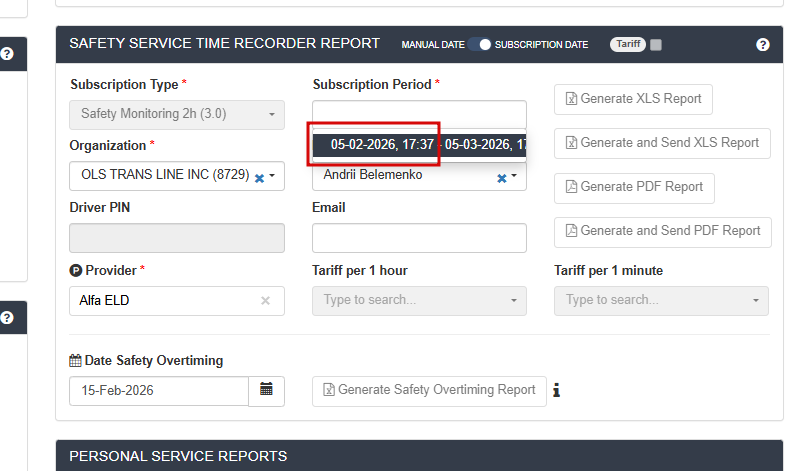Check the Tariff checkbox
Viewport: 792px width, 471px height.
[656, 45]
